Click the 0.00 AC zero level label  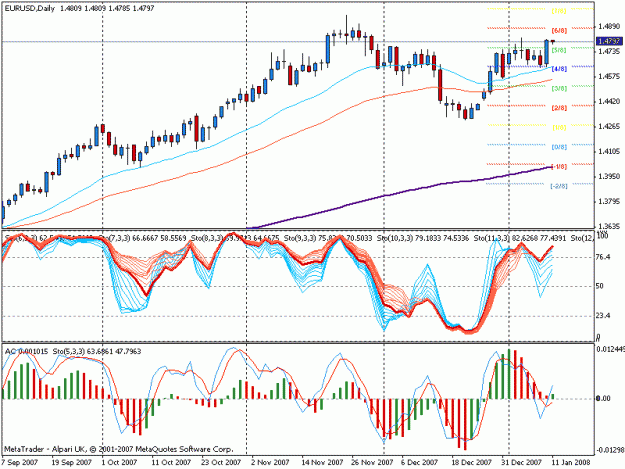click(x=603, y=398)
